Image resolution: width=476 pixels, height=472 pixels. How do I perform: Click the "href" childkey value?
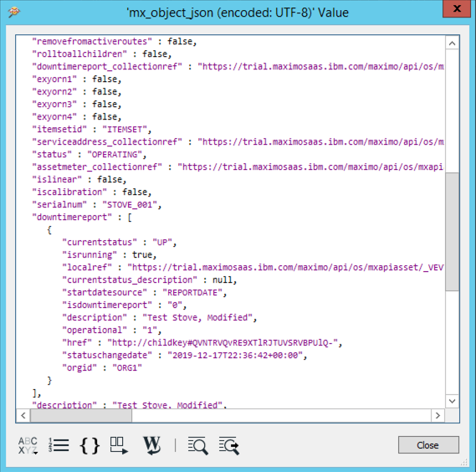[223, 343]
